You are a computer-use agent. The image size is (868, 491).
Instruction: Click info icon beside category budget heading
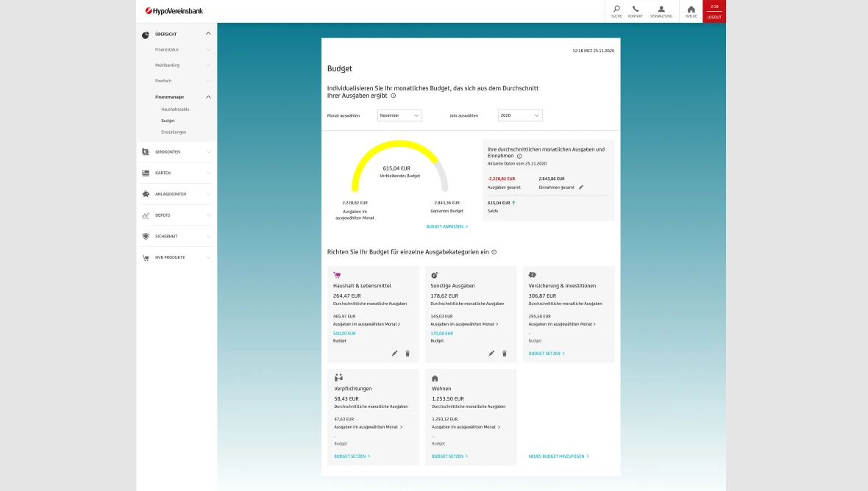[494, 252]
